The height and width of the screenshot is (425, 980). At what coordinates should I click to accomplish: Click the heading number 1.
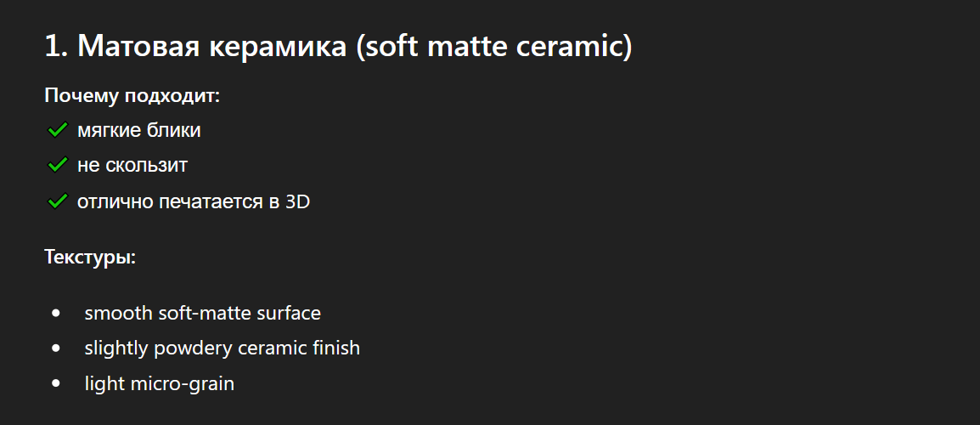pyautogui.click(x=54, y=47)
